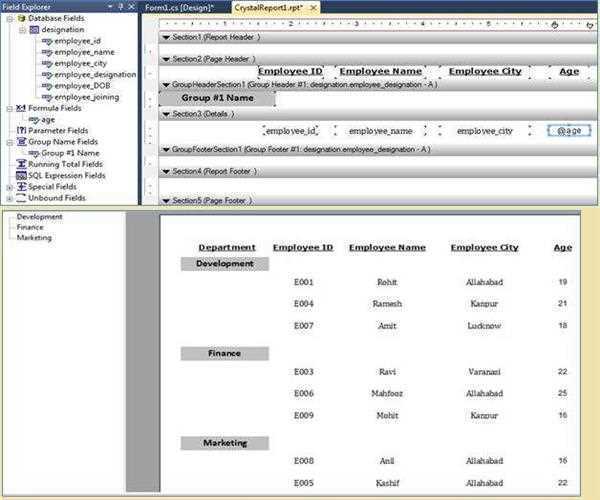Select Finance in the preview group tree

pyautogui.click(x=30, y=227)
